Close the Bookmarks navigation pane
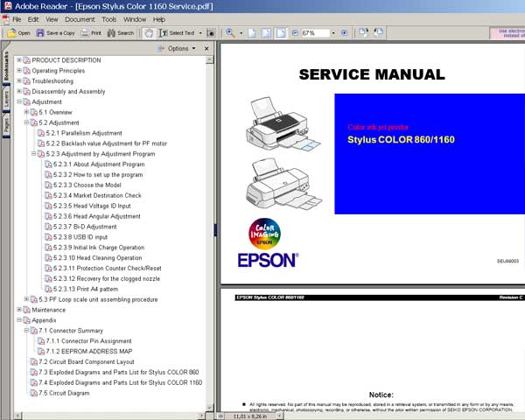This screenshot has width=525, height=420. pyautogui.click(x=206, y=49)
